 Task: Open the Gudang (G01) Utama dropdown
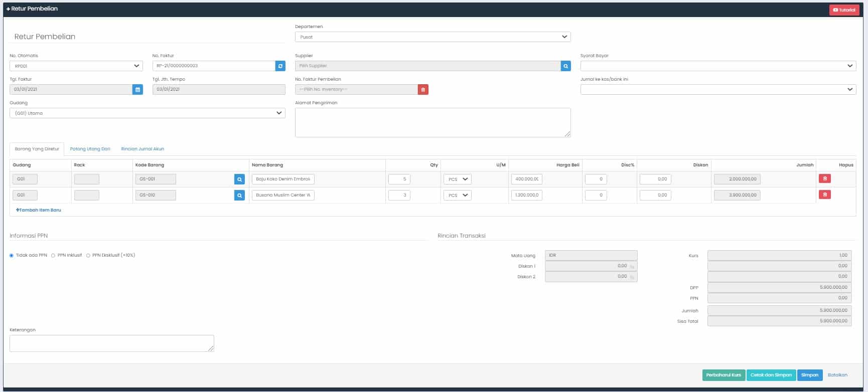[x=147, y=113]
